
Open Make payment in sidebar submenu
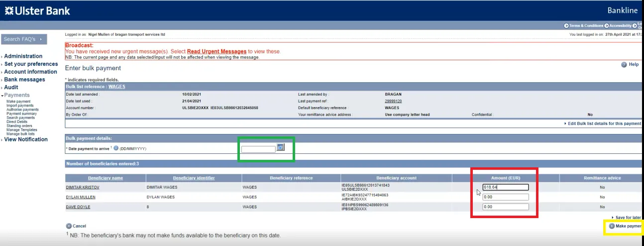click(x=18, y=102)
